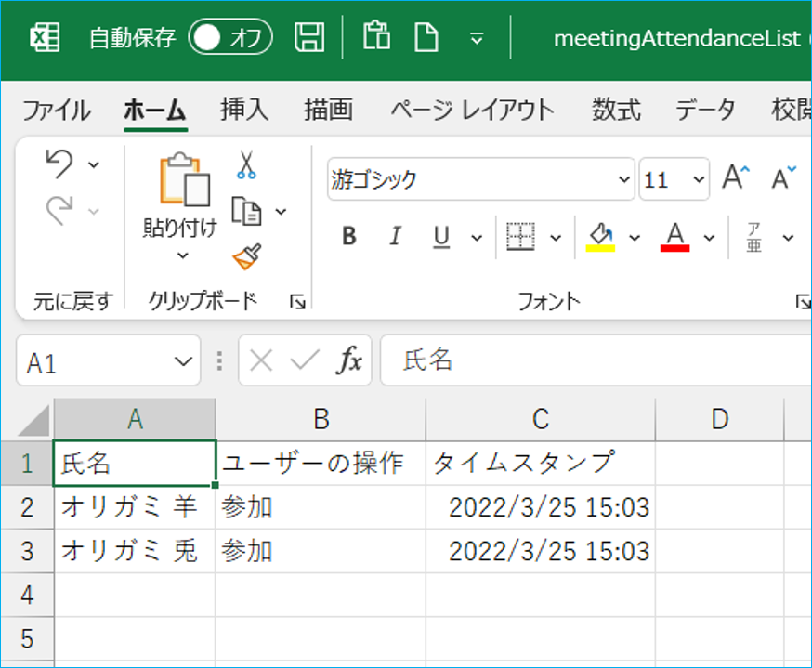Click the timestamp cell in row 3
Screen dimensions: 812x668
(x=540, y=551)
